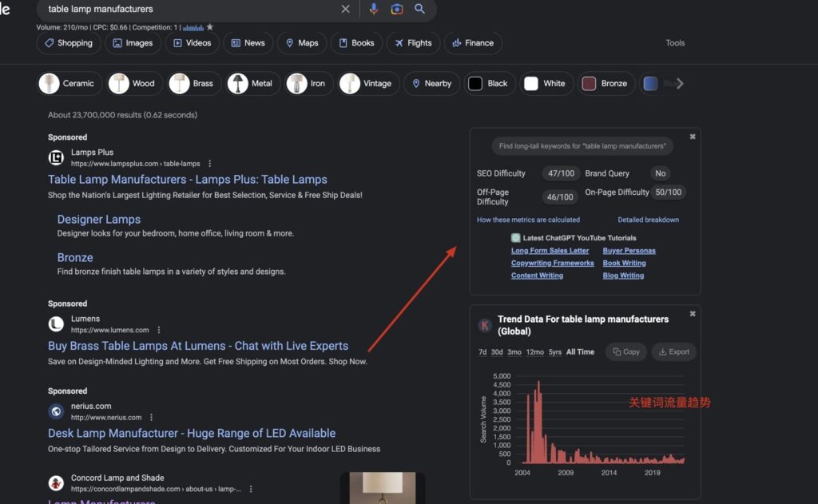Switch to the Images tab
The height and width of the screenshot is (504, 818).
[x=133, y=43]
